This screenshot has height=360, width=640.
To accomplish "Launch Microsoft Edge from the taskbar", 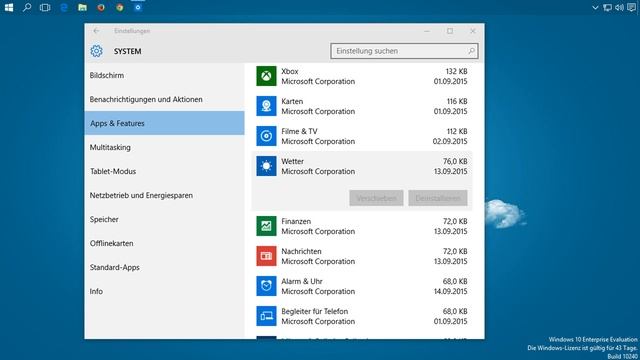I will coord(64,7).
